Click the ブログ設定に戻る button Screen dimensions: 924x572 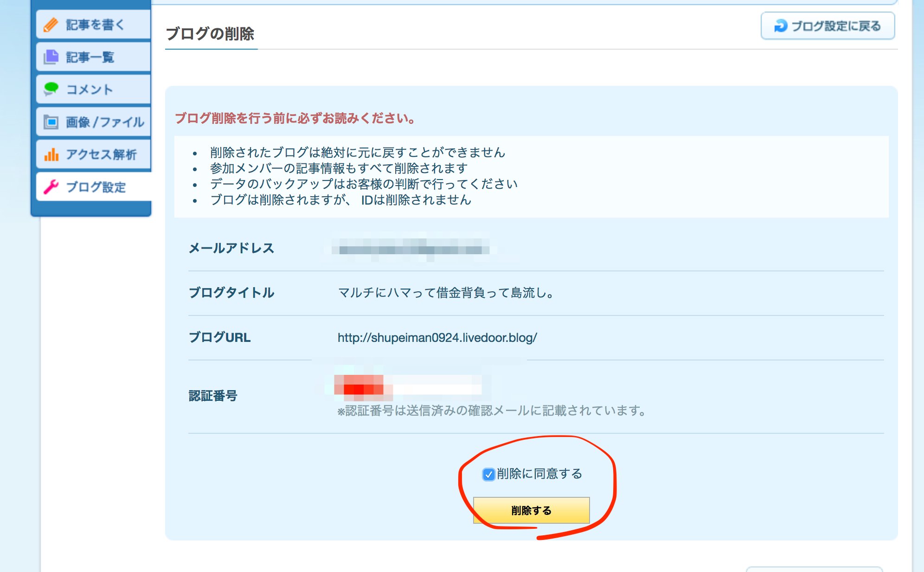click(x=828, y=26)
